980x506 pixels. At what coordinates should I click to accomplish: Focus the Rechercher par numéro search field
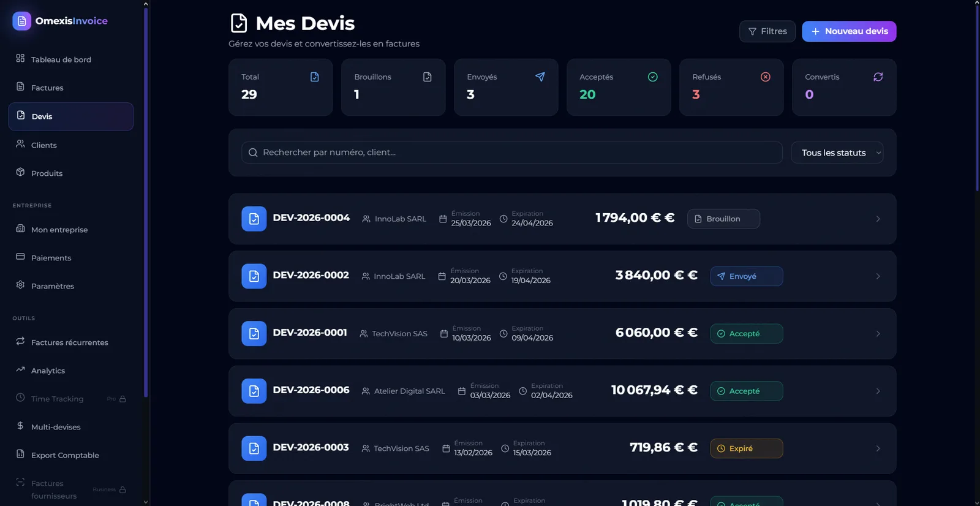tap(512, 153)
